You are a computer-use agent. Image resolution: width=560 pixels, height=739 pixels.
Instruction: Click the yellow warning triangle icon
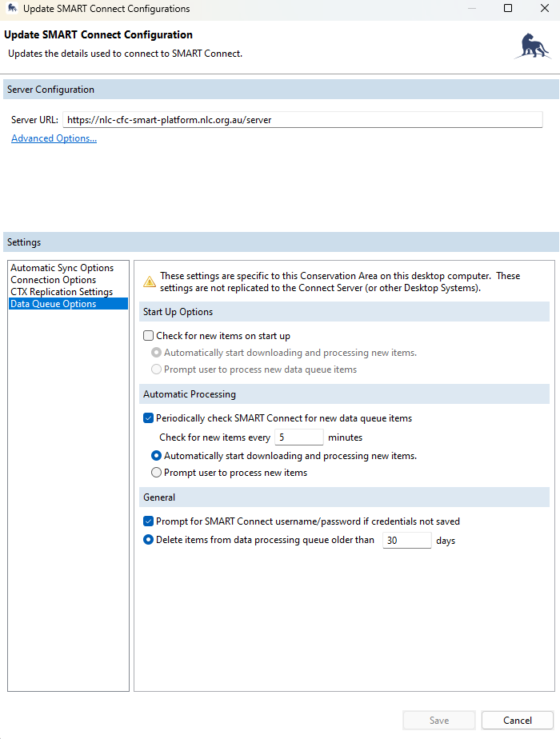tap(149, 282)
